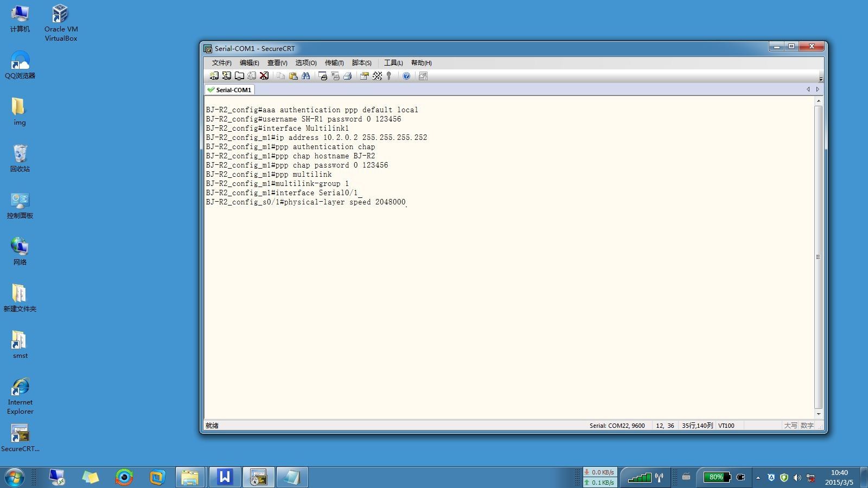Open the 工具(L) menu
Viewport: 868px width, 488px height.
coord(393,63)
